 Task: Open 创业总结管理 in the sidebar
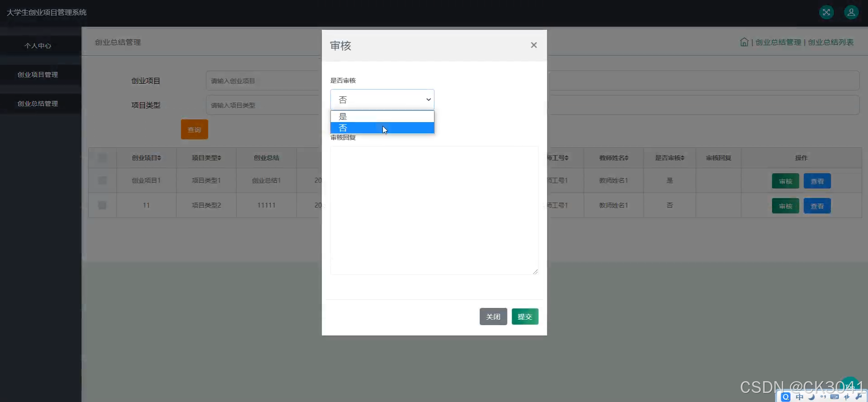tap(38, 104)
